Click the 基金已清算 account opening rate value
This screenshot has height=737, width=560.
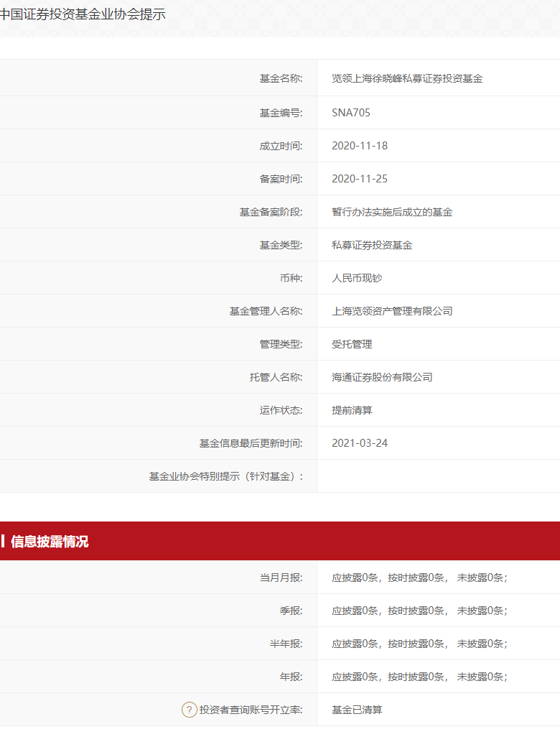coord(357,710)
